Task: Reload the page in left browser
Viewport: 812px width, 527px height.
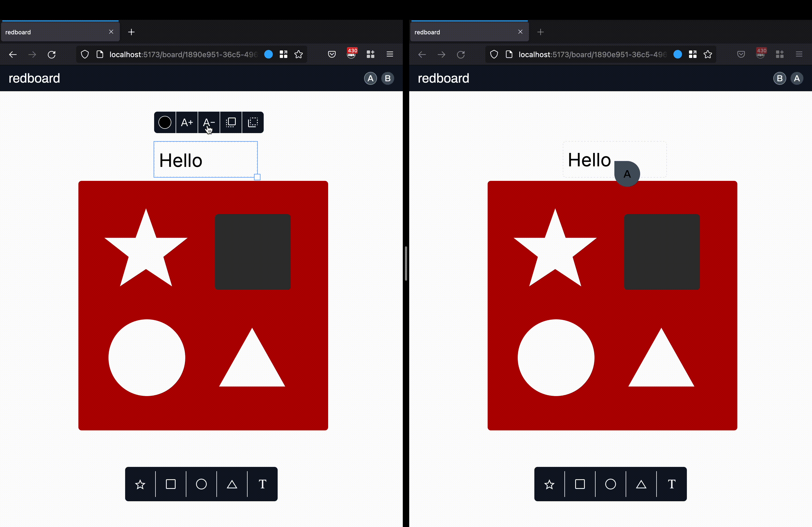Action: [x=52, y=54]
